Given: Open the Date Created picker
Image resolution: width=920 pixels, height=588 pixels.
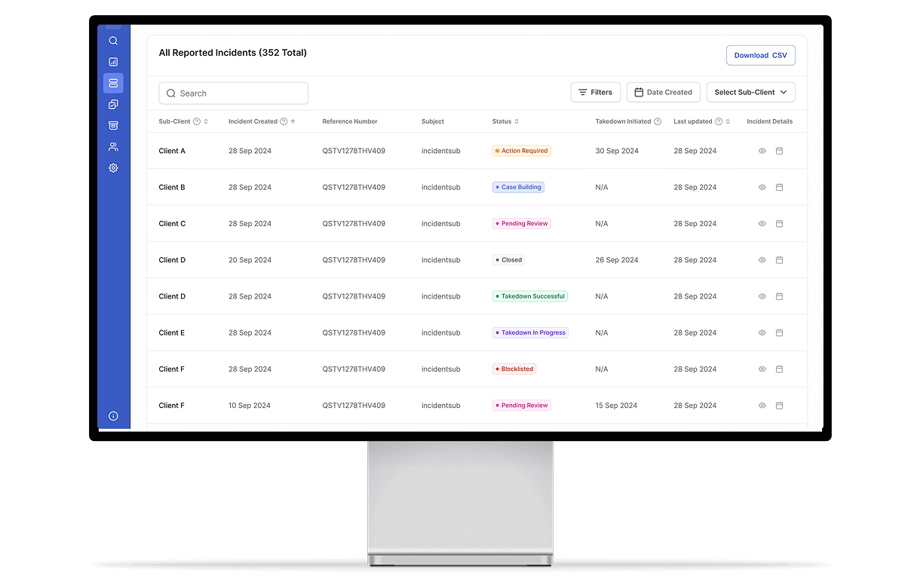Looking at the screenshot, I should 663,91.
